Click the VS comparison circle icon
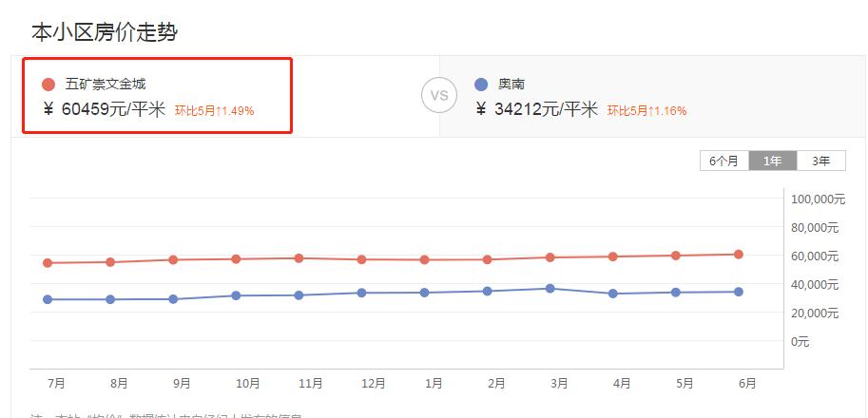The image size is (868, 418). [x=439, y=95]
